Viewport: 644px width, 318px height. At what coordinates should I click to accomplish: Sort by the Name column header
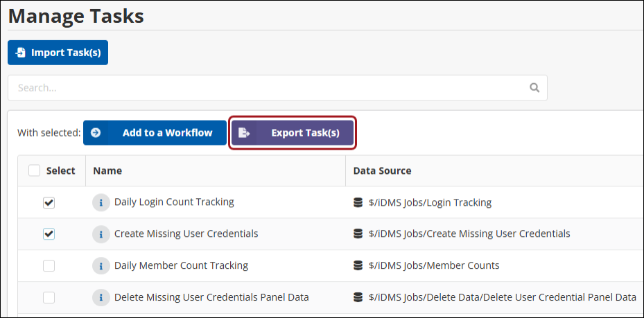(x=107, y=170)
